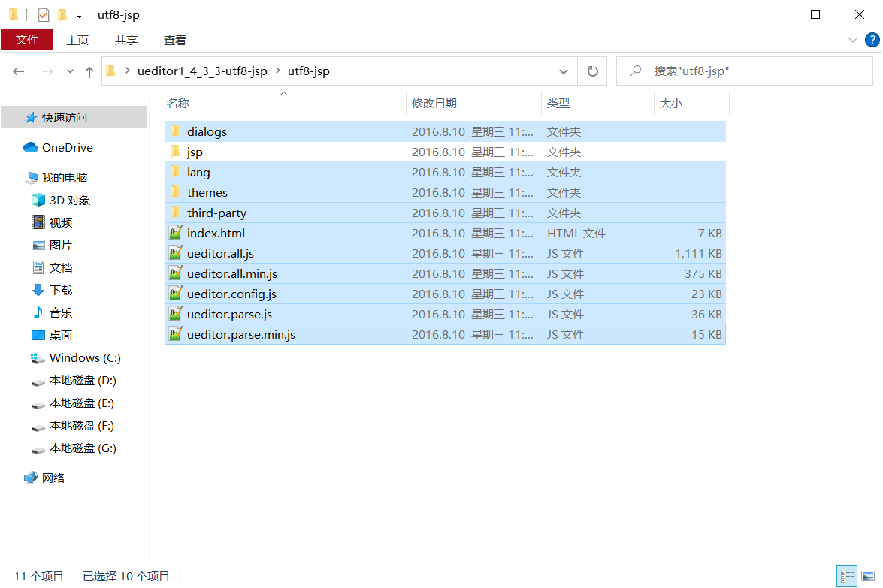The height and width of the screenshot is (588, 883).
Task: Go forward with the forward arrow
Action: click(x=48, y=71)
